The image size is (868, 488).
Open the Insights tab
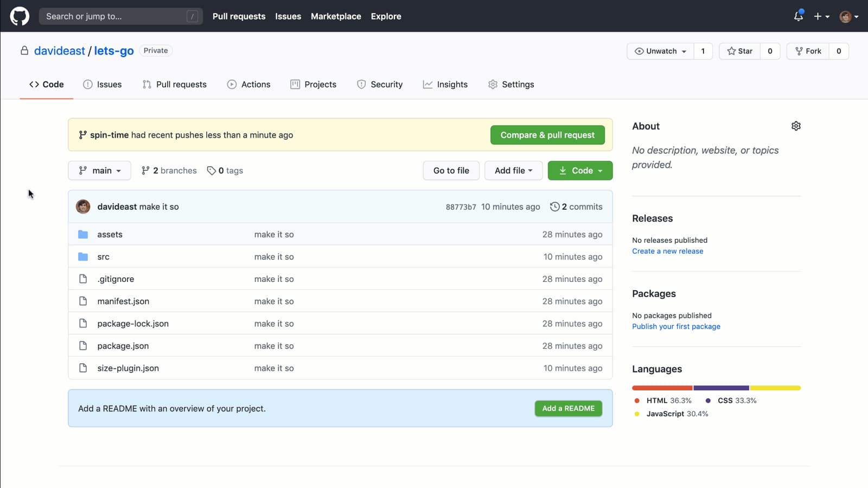click(445, 85)
